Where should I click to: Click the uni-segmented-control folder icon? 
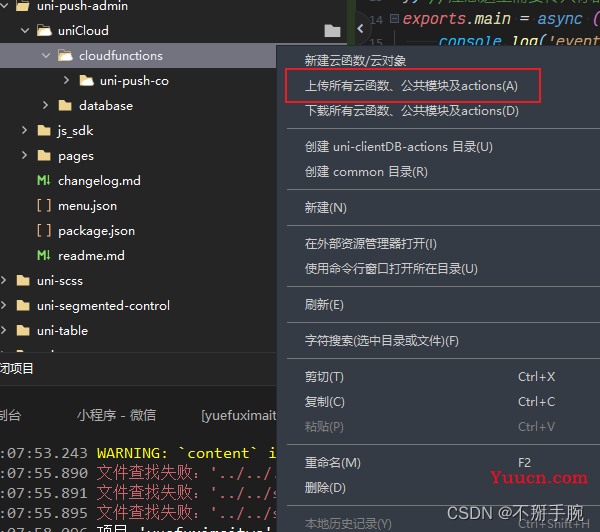pyautogui.click(x=23, y=305)
